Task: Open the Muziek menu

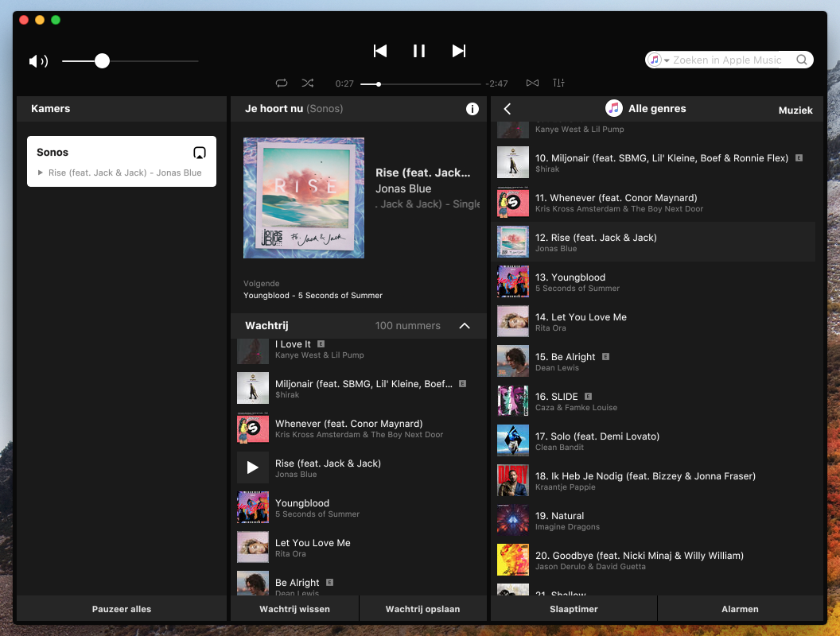Action: coord(795,111)
